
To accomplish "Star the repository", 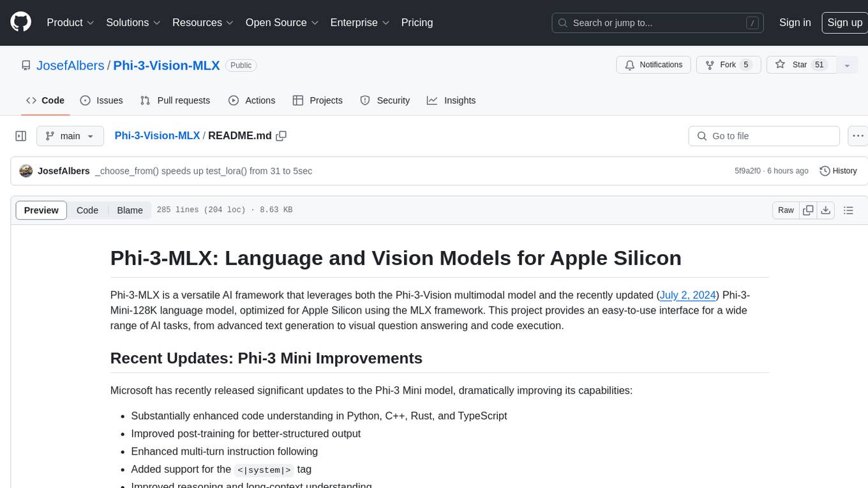I will [x=800, y=65].
